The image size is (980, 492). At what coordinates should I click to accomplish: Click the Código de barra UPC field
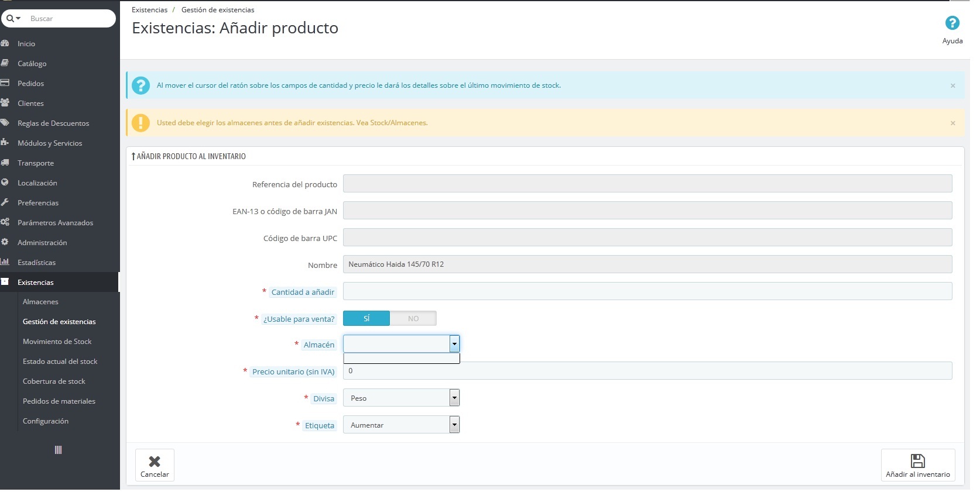(647, 238)
